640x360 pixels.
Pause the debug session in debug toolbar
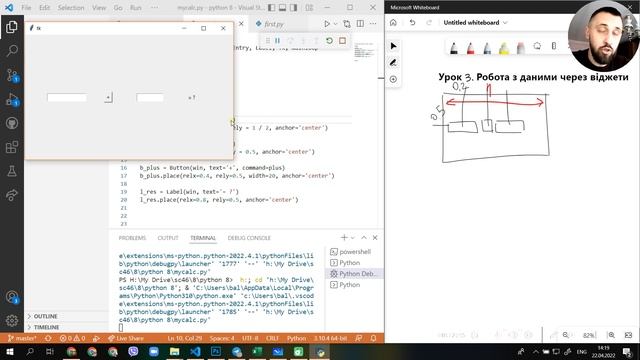pos(278,40)
